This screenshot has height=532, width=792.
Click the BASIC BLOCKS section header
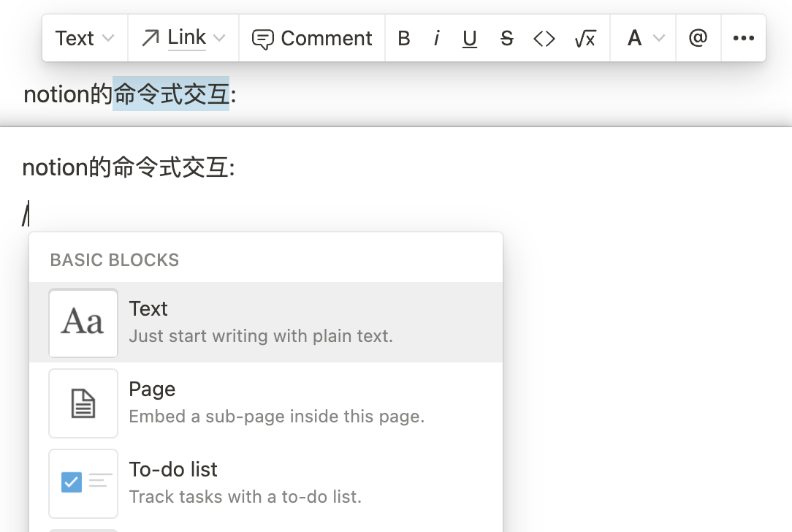[x=115, y=259]
